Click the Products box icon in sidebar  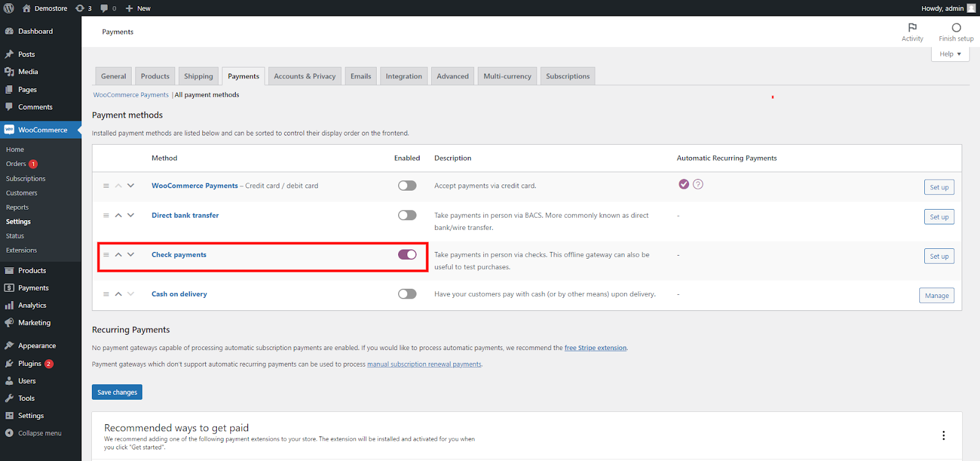pyautogui.click(x=9, y=270)
